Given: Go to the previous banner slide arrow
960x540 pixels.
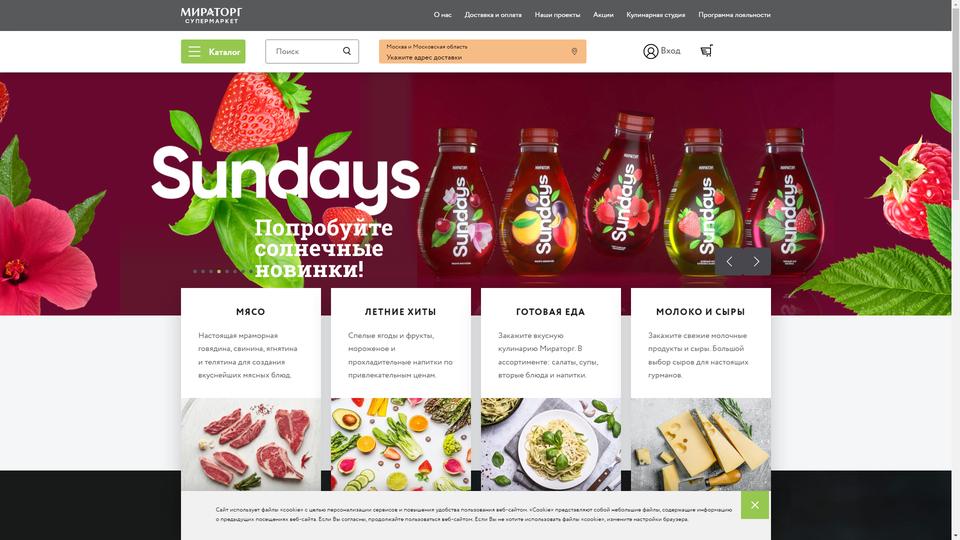Looking at the screenshot, I should (729, 261).
